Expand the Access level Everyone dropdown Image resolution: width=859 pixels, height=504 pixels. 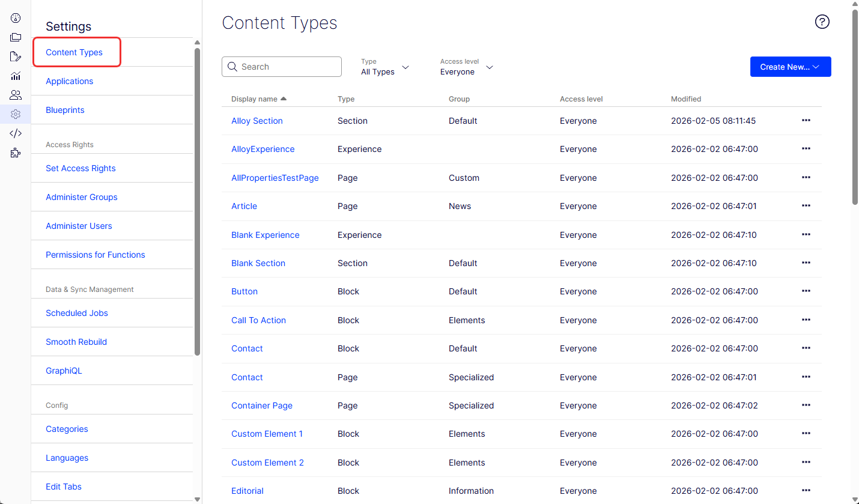(467, 67)
